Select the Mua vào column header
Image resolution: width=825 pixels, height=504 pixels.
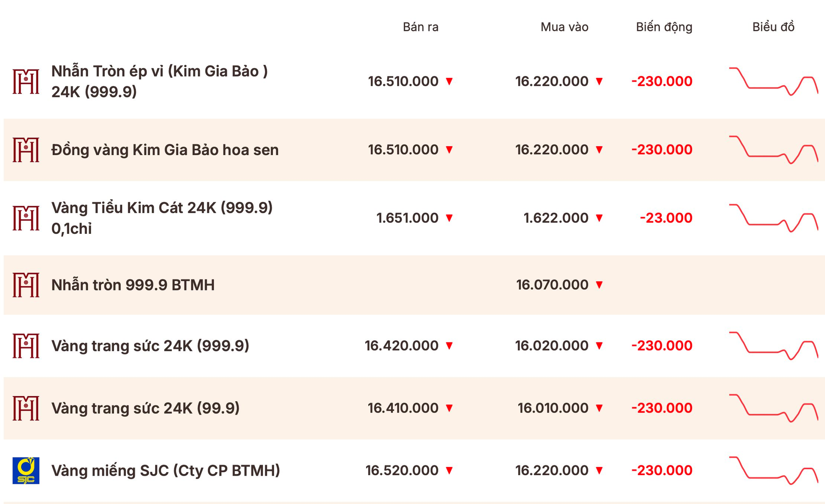point(565,27)
